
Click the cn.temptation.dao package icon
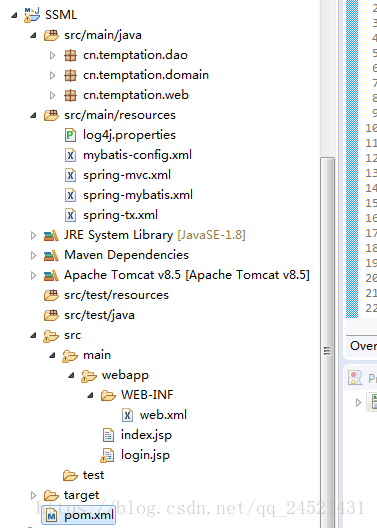(70, 55)
